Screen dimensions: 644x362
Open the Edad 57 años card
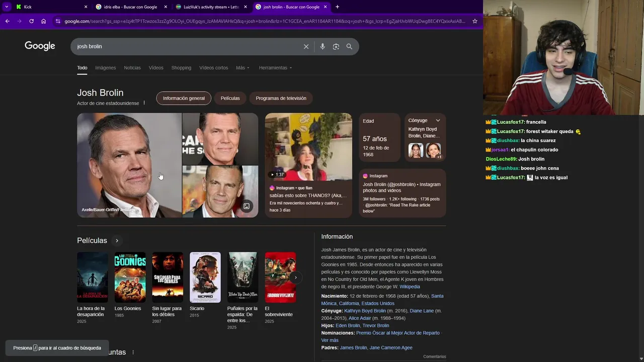pyautogui.click(x=380, y=137)
